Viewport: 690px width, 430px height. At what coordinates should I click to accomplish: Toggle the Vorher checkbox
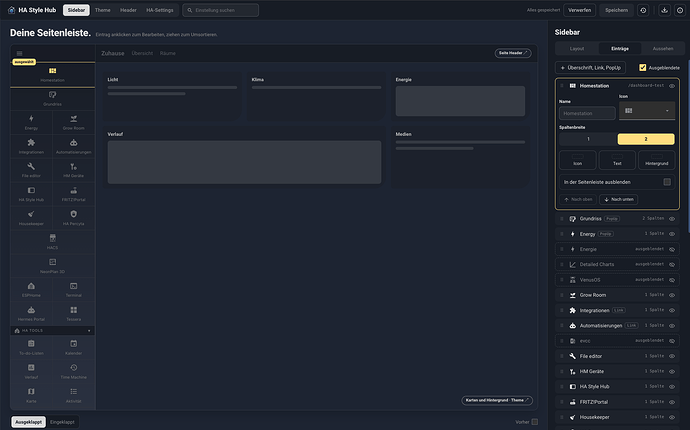(x=535, y=422)
